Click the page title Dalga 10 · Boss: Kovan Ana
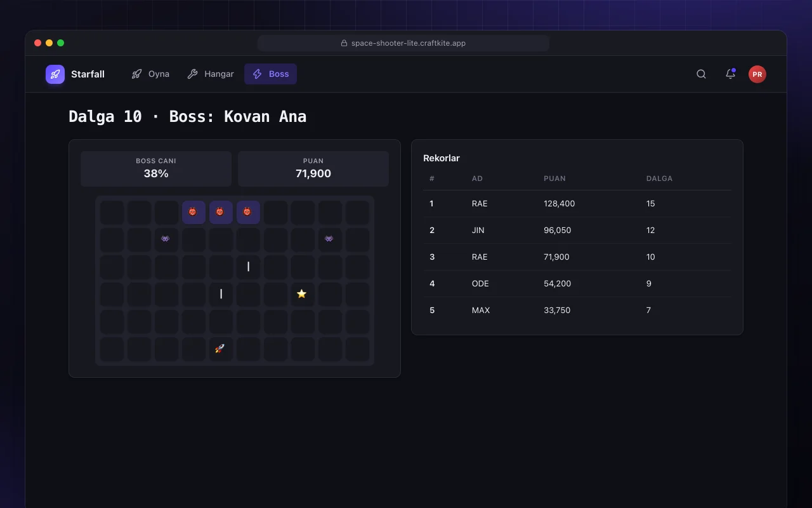The height and width of the screenshot is (508, 812). (188, 116)
